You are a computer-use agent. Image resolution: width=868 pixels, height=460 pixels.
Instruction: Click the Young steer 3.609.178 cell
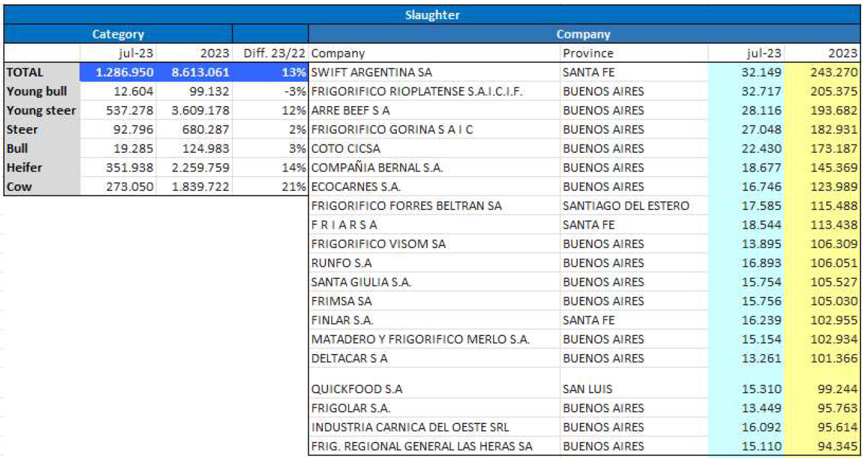[195, 111]
